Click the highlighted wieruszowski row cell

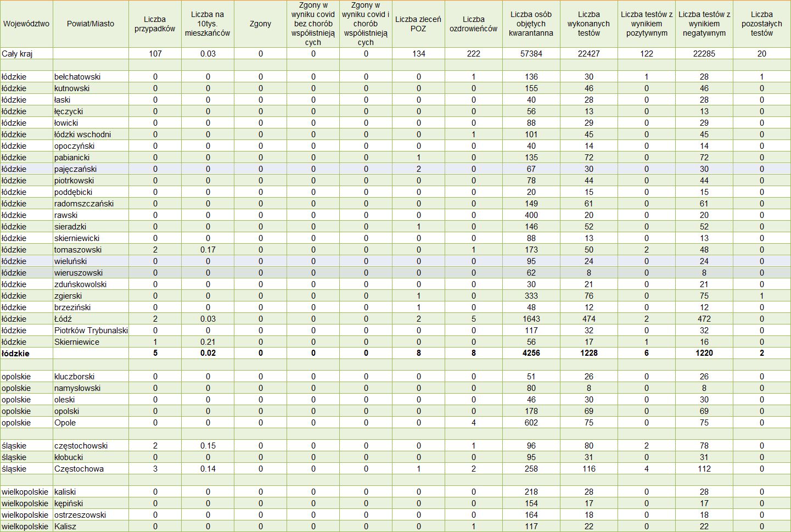pyautogui.click(x=91, y=273)
